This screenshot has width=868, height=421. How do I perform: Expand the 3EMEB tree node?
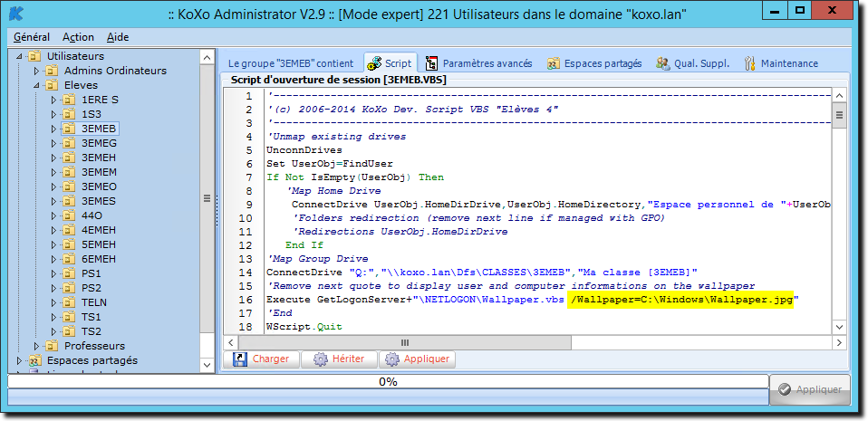click(54, 129)
